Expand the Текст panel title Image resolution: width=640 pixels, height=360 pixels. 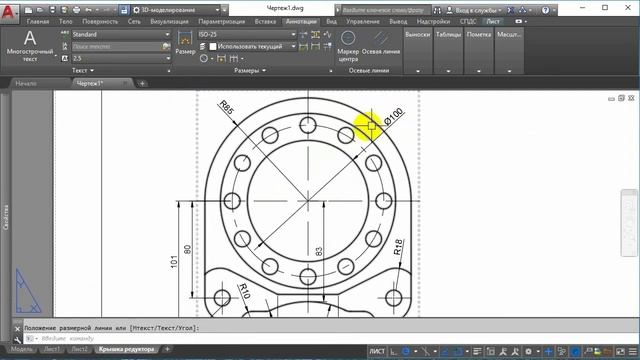pos(83,71)
